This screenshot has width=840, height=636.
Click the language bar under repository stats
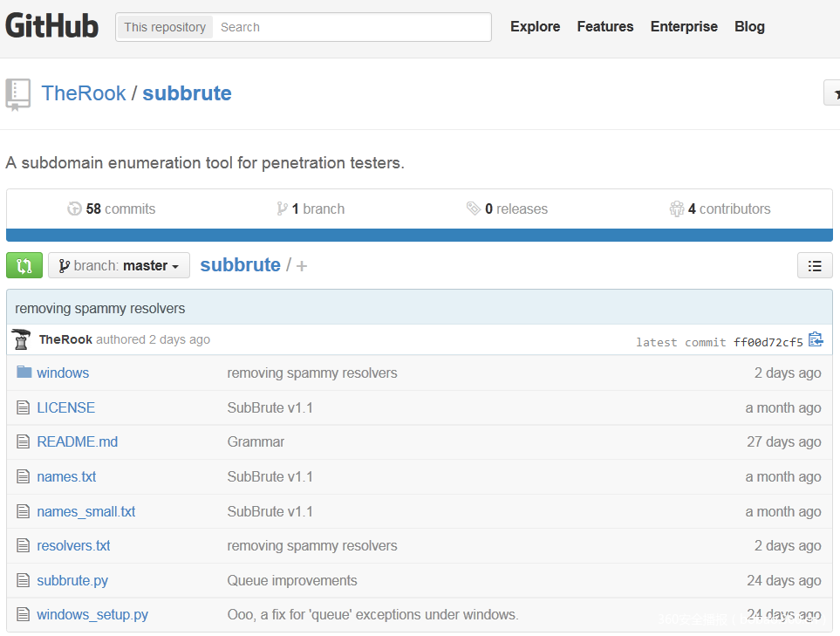[420, 235]
